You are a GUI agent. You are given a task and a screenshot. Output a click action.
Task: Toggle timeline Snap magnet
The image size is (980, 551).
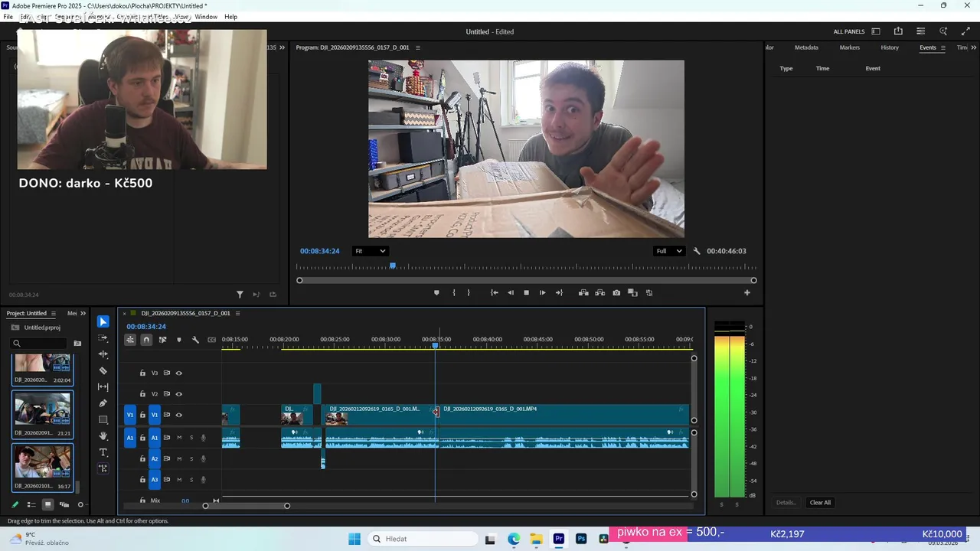[x=146, y=340]
